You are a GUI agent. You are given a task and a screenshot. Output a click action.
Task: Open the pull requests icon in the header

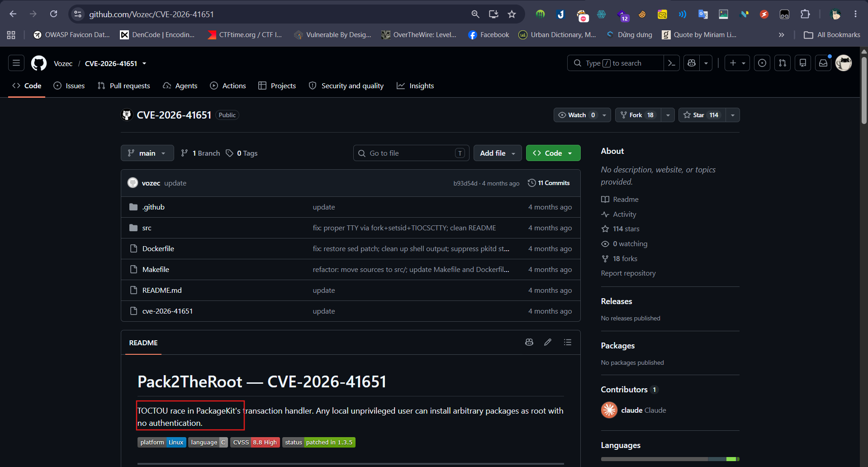pos(783,63)
